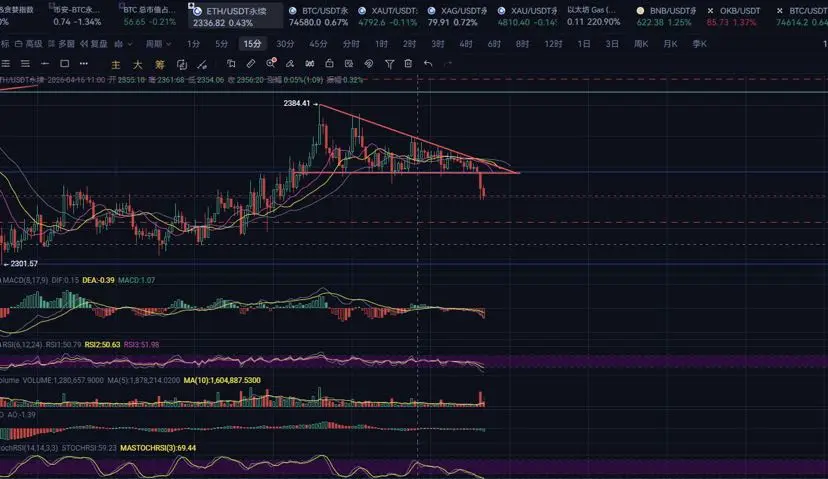Click the ruler measurement tool
The image size is (828, 479).
pyautogui.click(x=251, y=64)
